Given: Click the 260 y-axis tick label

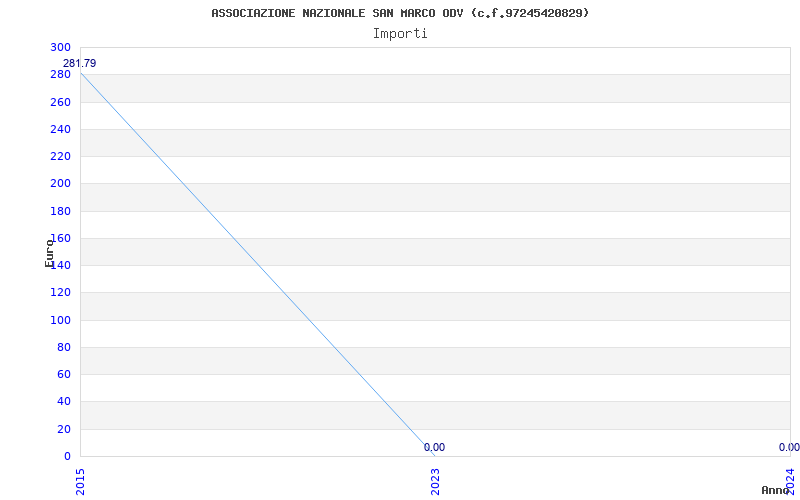Looking at the screenshot, I should [60, 102].
